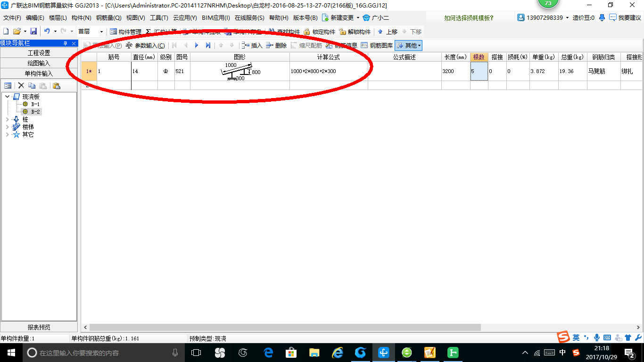The height and width of the screenshot is (362, 644).
Task: Open 在线服务(S) menu
Action: (249, 18)
